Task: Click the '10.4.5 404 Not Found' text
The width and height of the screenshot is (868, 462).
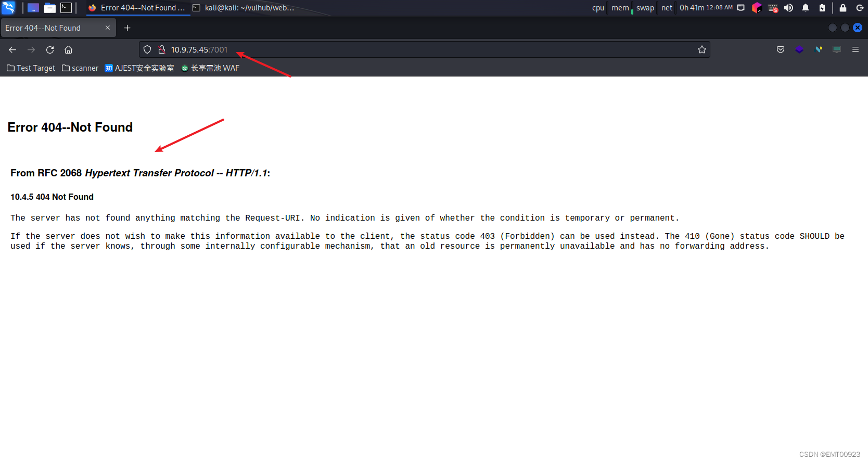Action: pyautogui.click(x=52, y=197)
